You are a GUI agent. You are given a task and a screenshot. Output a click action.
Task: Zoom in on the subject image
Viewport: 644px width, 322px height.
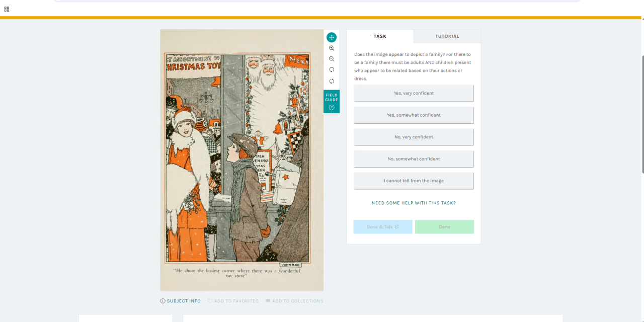click(332, 48)
